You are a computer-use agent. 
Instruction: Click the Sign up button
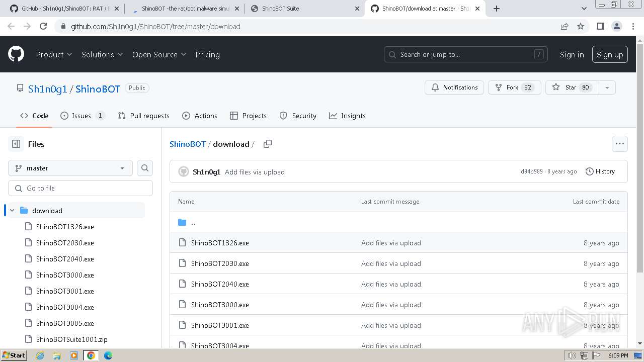point(610,54)
